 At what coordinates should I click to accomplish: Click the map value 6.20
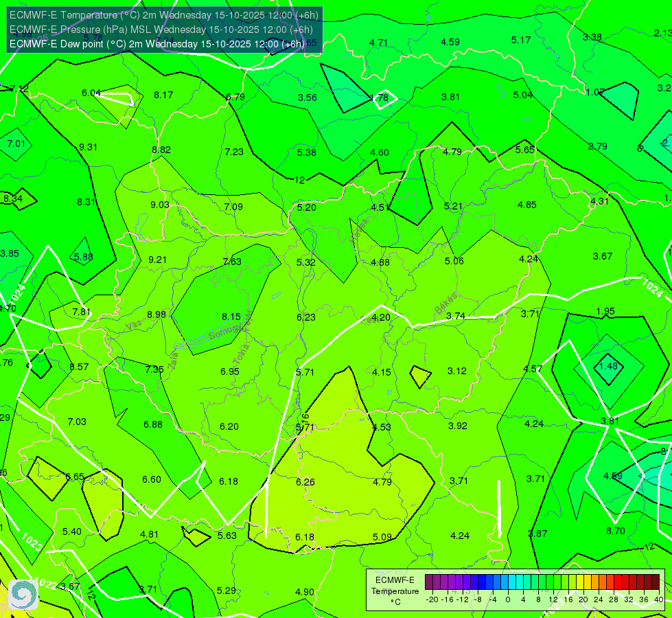tap(229, 426)
